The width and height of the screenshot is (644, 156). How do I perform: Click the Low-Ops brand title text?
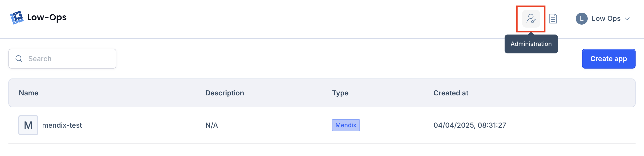point(47,17)
